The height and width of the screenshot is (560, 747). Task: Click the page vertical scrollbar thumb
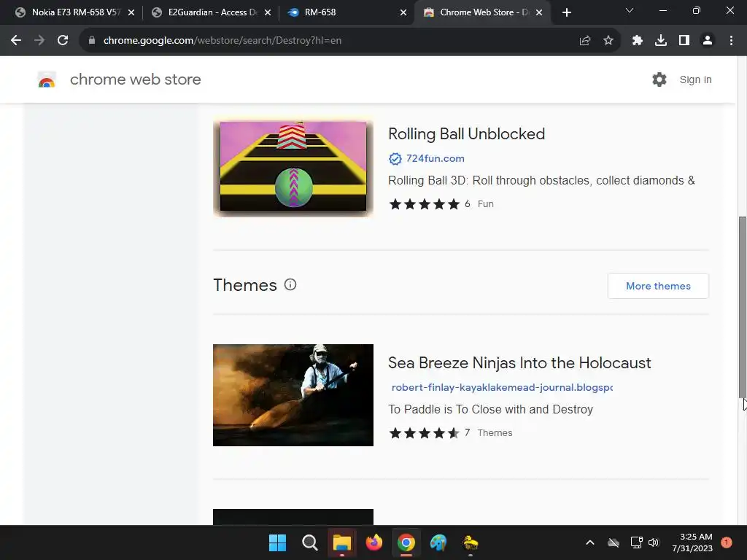(742, 307)
